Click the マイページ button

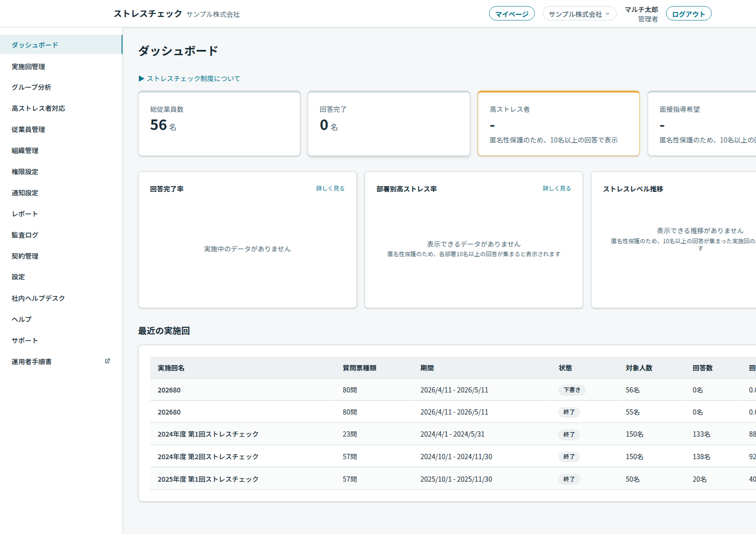tap(512, 14)
